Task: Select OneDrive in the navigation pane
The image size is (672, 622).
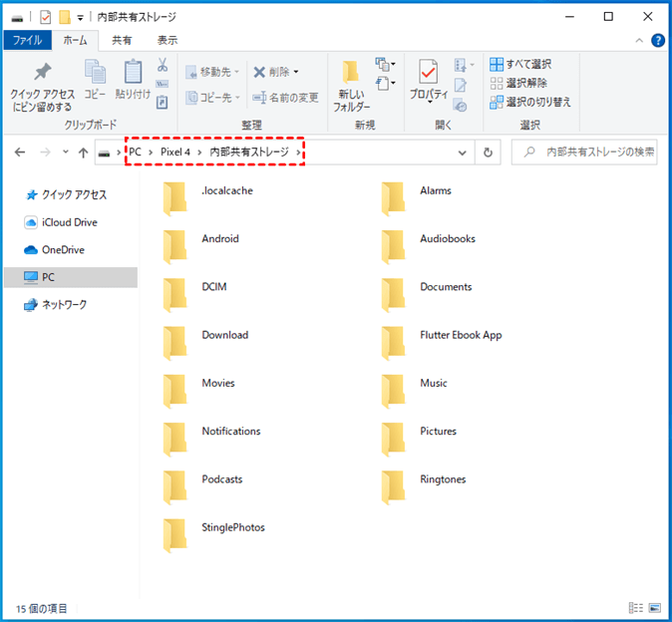Action: pyautogui.click(x=62, y=250)
